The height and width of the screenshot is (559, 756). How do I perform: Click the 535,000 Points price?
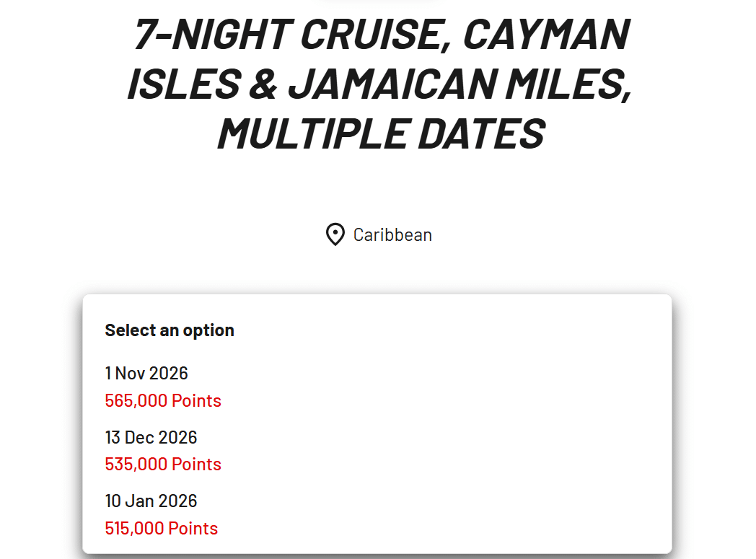163,464
